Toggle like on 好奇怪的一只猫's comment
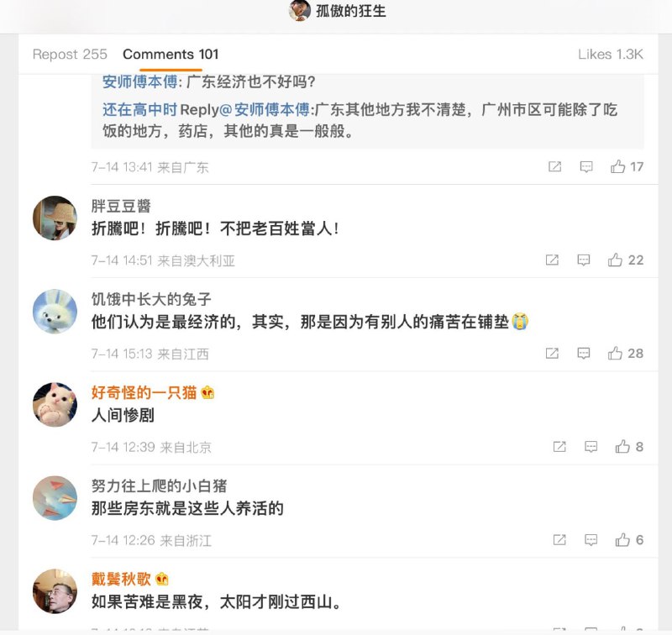The image size is (672, 635). 622,448
